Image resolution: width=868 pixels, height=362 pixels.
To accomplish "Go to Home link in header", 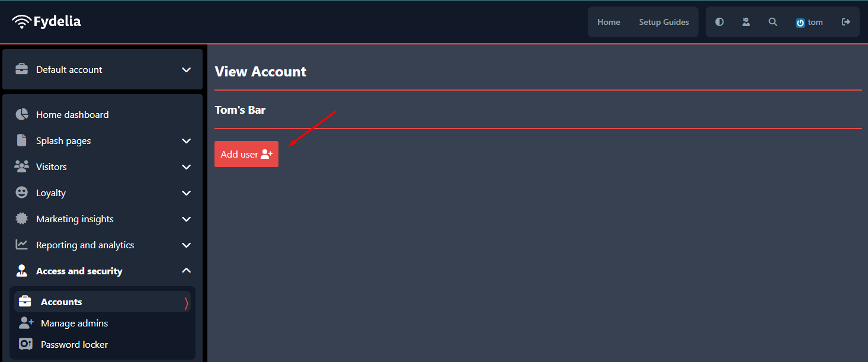I will click(608, 22).
